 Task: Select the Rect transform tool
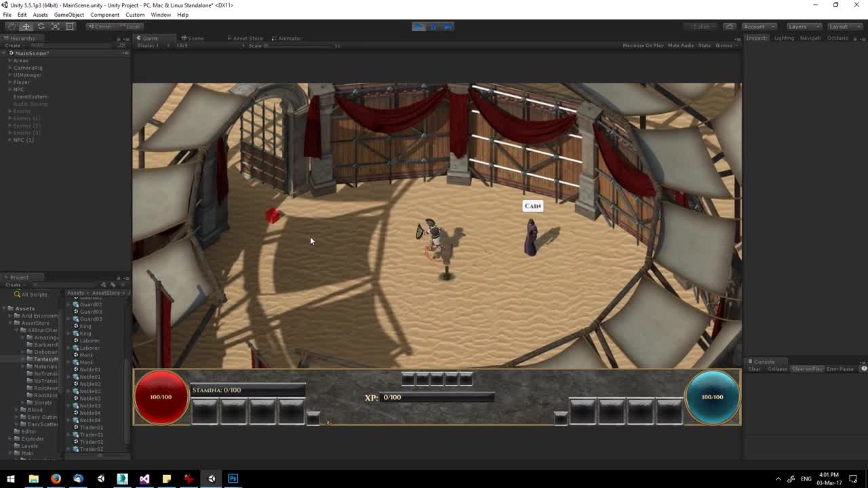coord(70,26)
